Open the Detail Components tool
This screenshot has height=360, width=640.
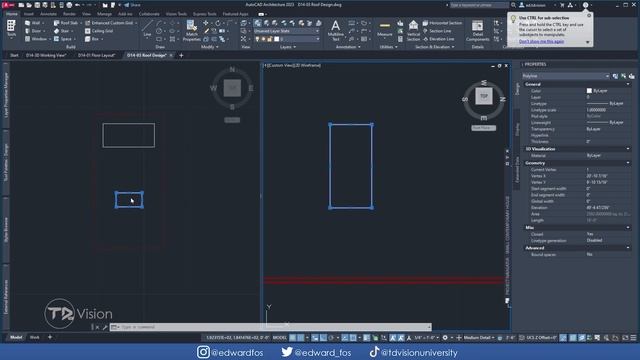[477, 31]
